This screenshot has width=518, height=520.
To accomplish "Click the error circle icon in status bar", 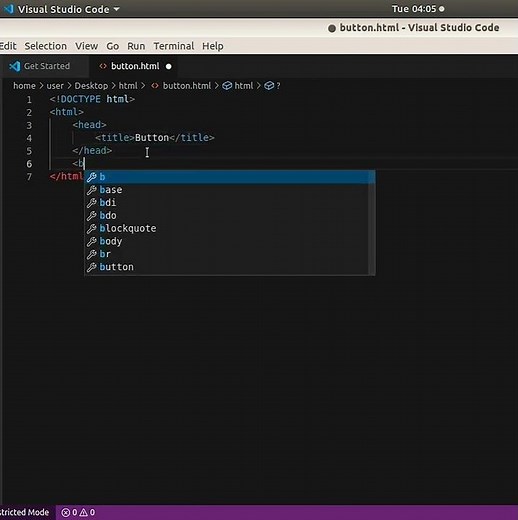I will 66,512.
